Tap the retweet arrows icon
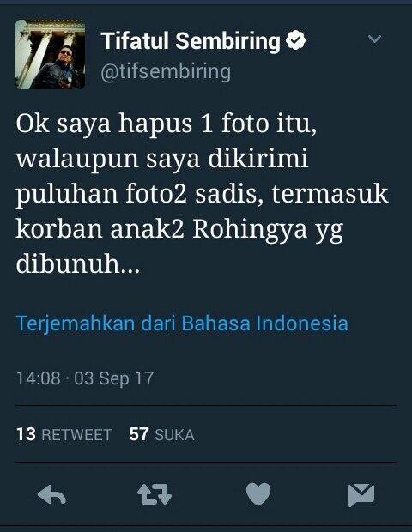Screen dimensions: 412x532 [x=154, y=494]
